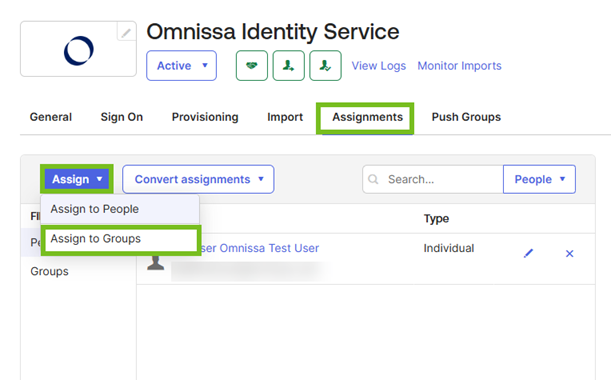This screenshot has height=380, width=611.
Task: Click the green import-user arrow icon
Action: pyautogui.click(x=288, y=65)
